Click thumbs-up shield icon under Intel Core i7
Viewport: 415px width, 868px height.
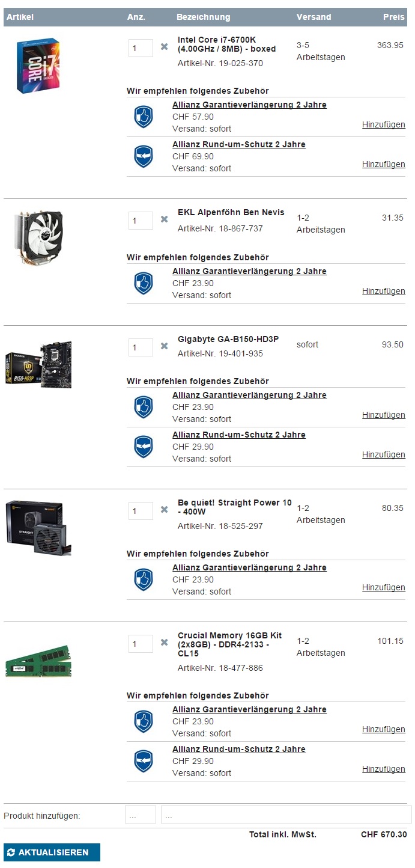click(x=144, y=117)
